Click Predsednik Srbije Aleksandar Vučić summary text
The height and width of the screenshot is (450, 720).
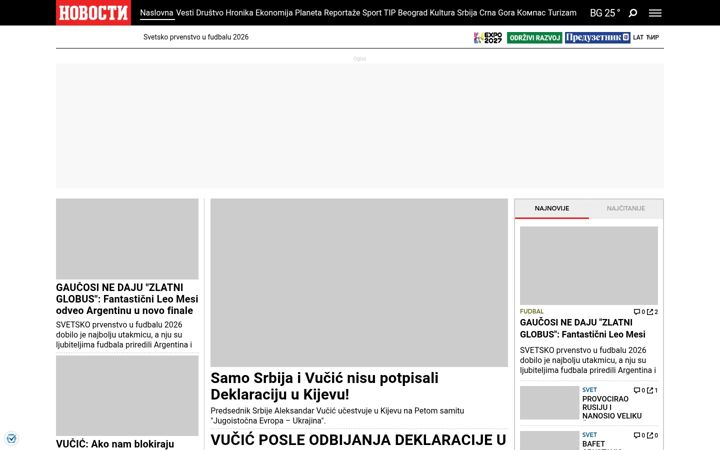[338, 416]
